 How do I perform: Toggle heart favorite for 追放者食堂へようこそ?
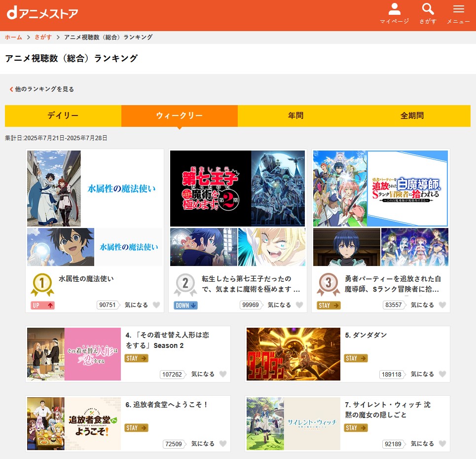tap(223, 444)
